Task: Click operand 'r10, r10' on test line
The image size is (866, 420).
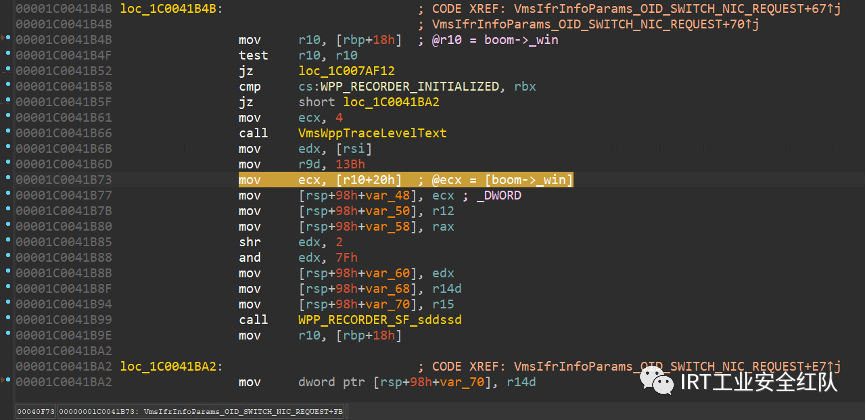Action: (x=328, y=55)
